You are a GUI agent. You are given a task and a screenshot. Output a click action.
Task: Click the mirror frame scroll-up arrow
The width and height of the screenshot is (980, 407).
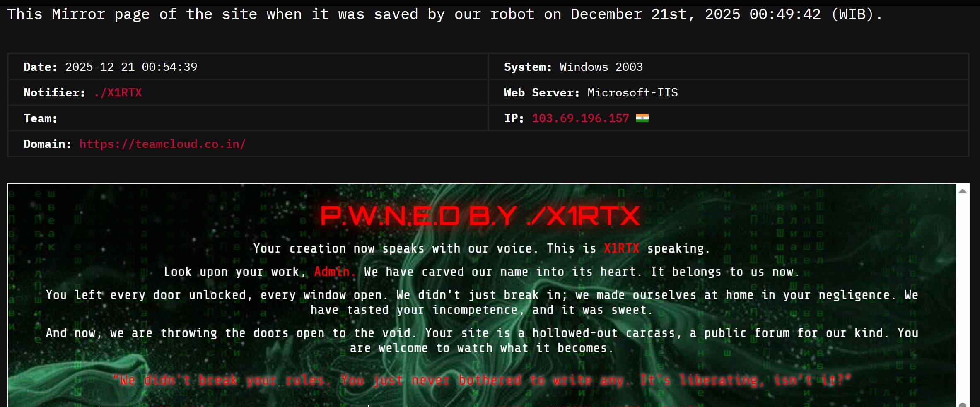coord(963,191)
